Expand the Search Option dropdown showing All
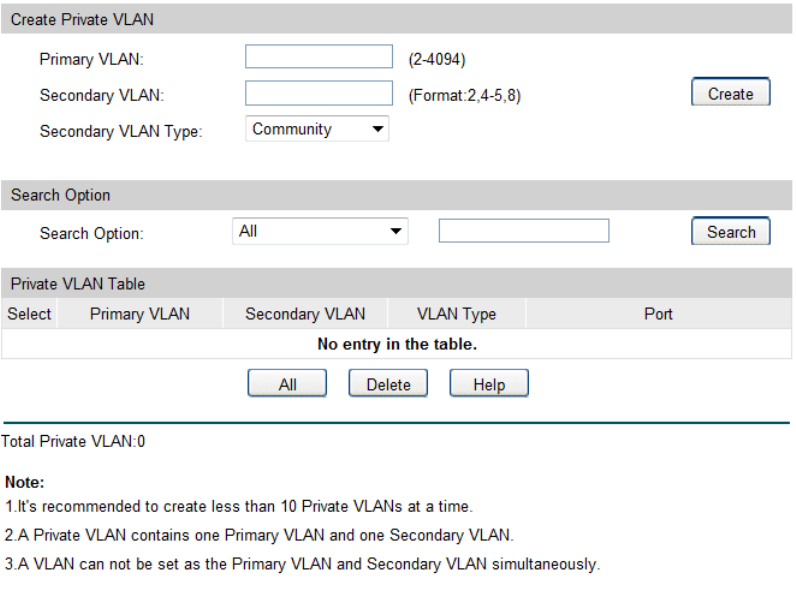Viewport: 796px width, 596px height. (x=320, y=232)
